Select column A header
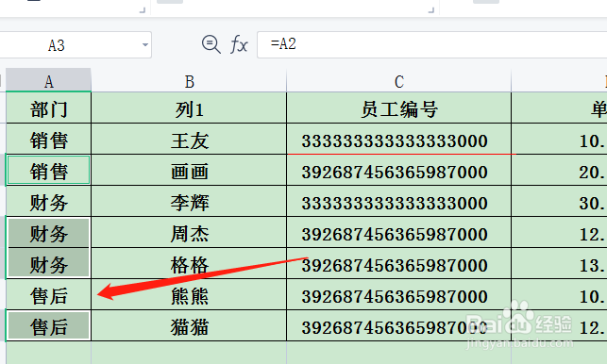This screenshot has width=607, height=364. (48, 80)
